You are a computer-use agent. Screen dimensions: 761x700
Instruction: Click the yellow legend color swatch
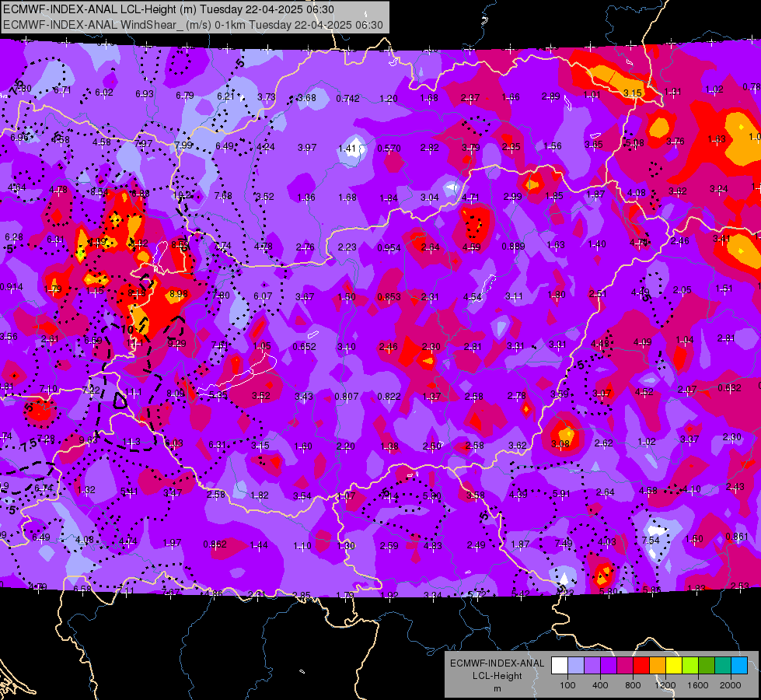click(674, 666)
